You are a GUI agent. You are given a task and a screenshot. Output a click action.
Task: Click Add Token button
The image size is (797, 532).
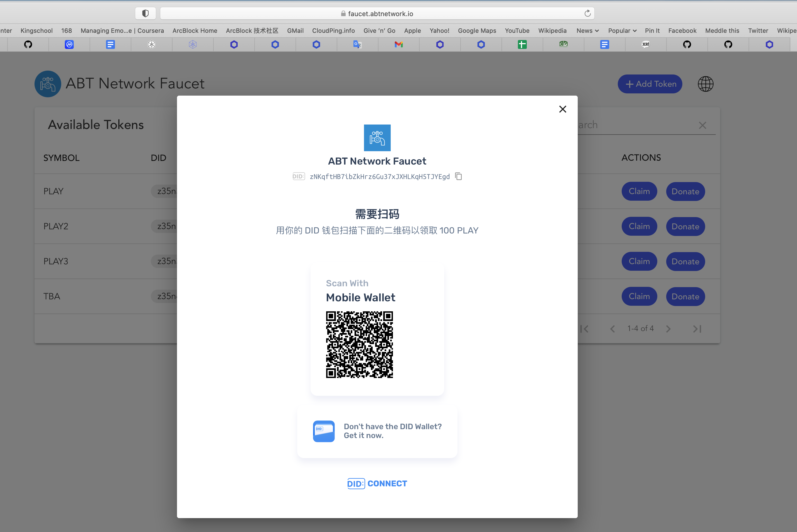(650, 84)
